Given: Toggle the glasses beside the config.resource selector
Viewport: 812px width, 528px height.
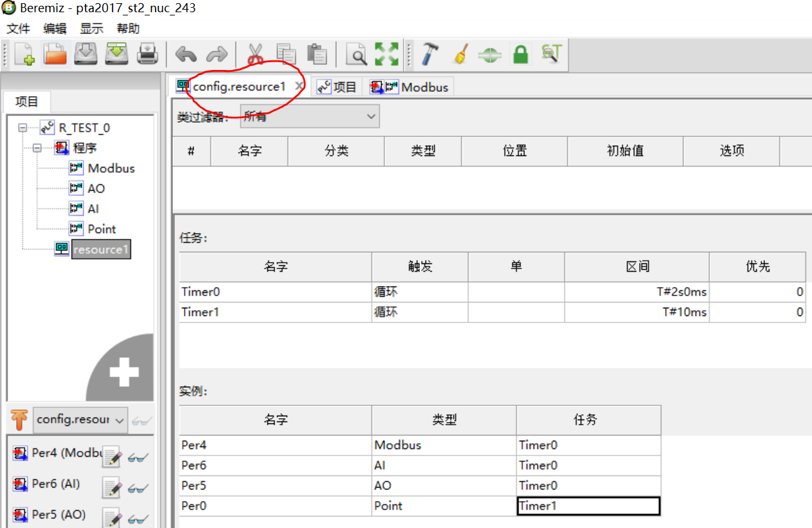Looking at the screenshot, I should pyautogui.click(x=141, y=419).
